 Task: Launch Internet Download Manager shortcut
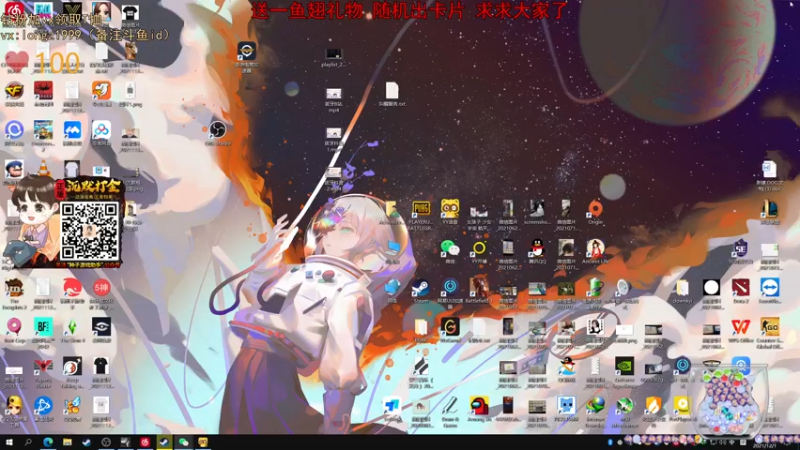click(x=595, y=406)
